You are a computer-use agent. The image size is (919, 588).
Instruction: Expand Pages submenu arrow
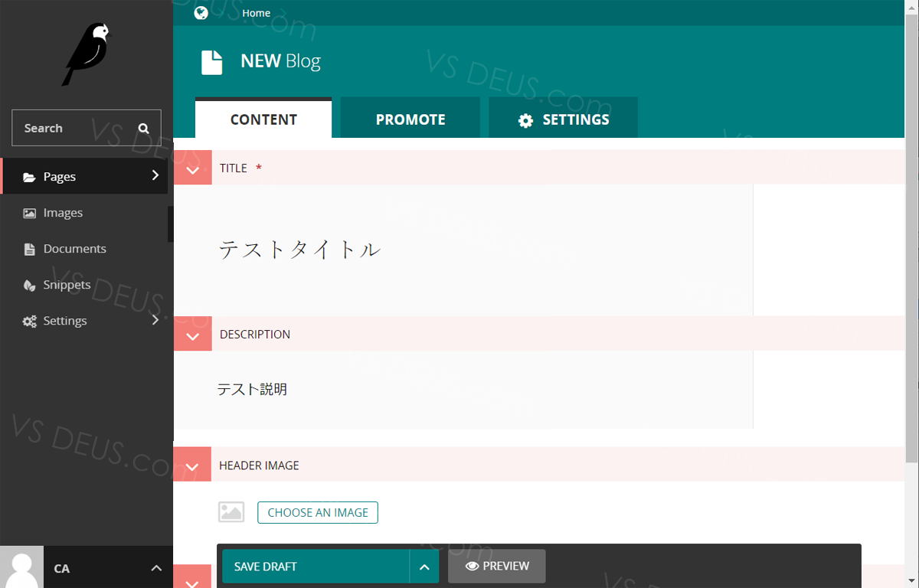coord(155,175)
